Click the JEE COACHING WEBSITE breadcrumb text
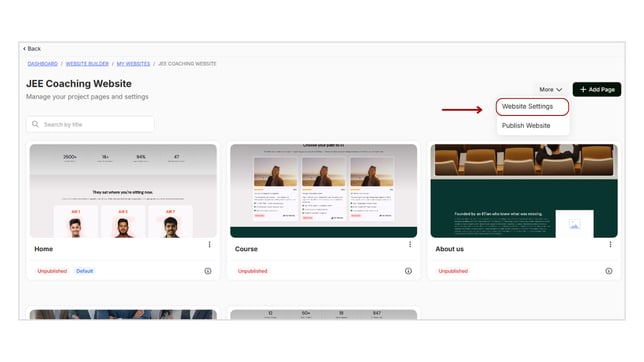644x362 pixels. point(187,64)
